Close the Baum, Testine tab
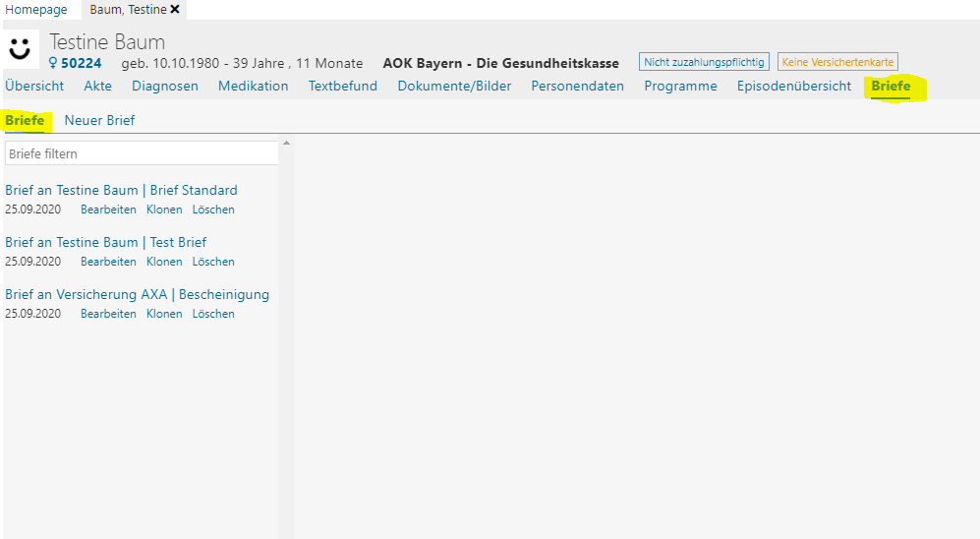980x539 pixels. pos(175,9)
